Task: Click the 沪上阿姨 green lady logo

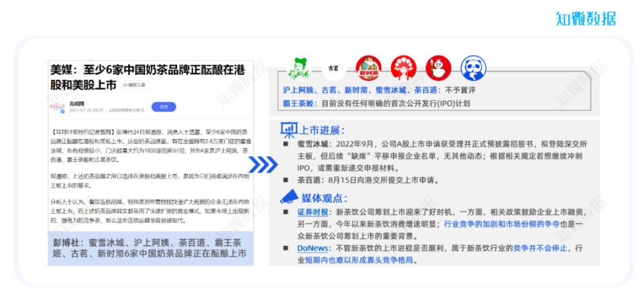Action: (x=300, y=68)
